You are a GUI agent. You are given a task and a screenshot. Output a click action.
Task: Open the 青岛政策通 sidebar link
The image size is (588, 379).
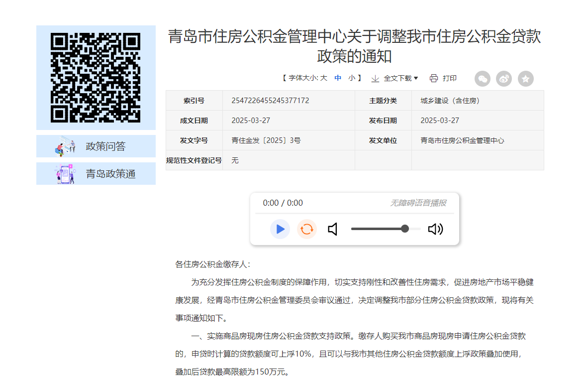[110, 174]
